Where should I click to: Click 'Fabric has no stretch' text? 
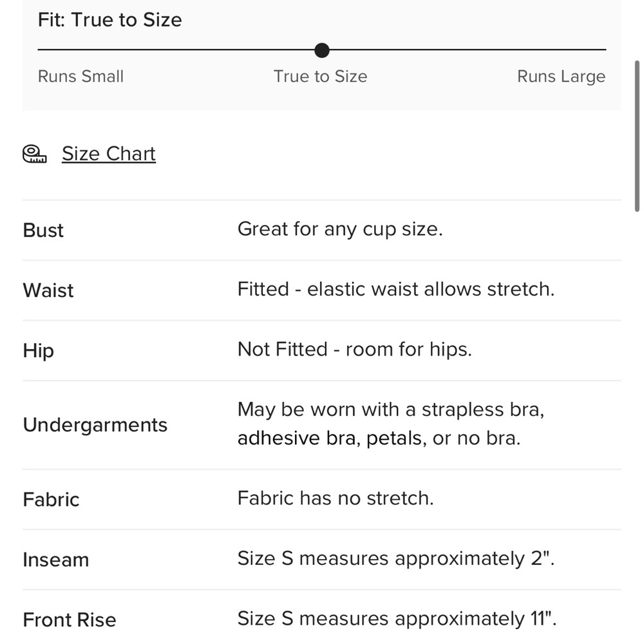pyautogui.click(x=336, y=498)
